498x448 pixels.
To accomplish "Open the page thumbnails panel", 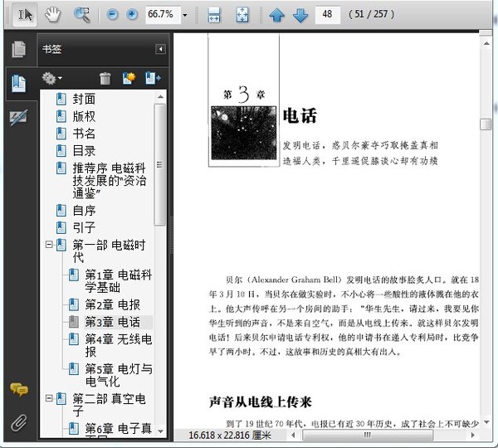I will [x=17, y=49].
